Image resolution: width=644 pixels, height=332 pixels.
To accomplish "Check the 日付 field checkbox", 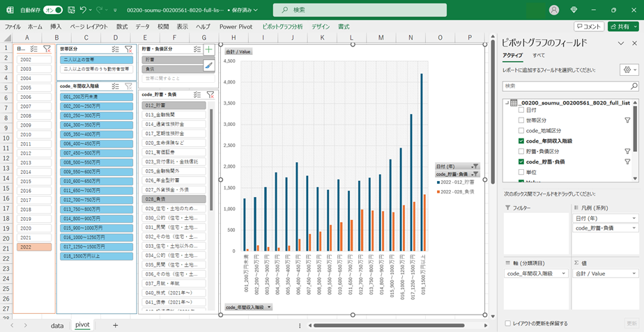I will [521, 110].
